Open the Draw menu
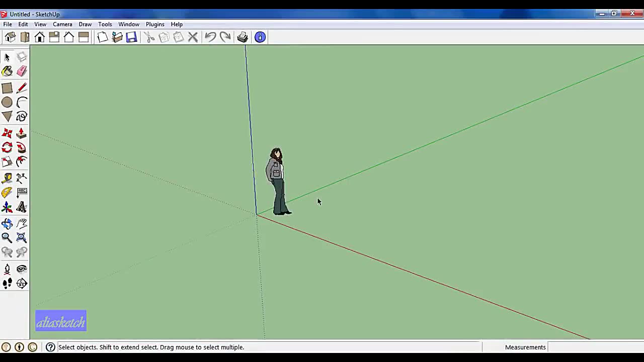The image size is (644, 362). point(85,24)
